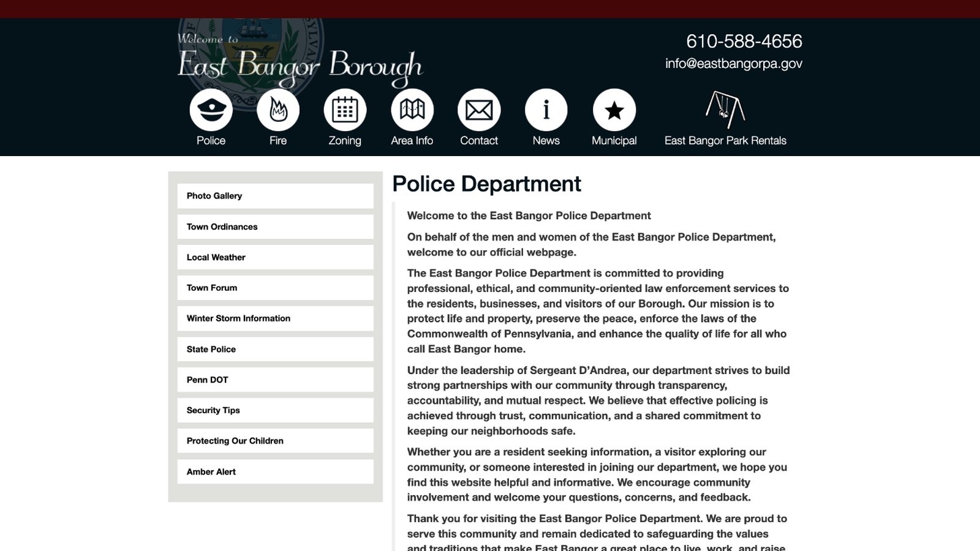Open the park swing set icon
980x551 pixels.
[725, 109]
